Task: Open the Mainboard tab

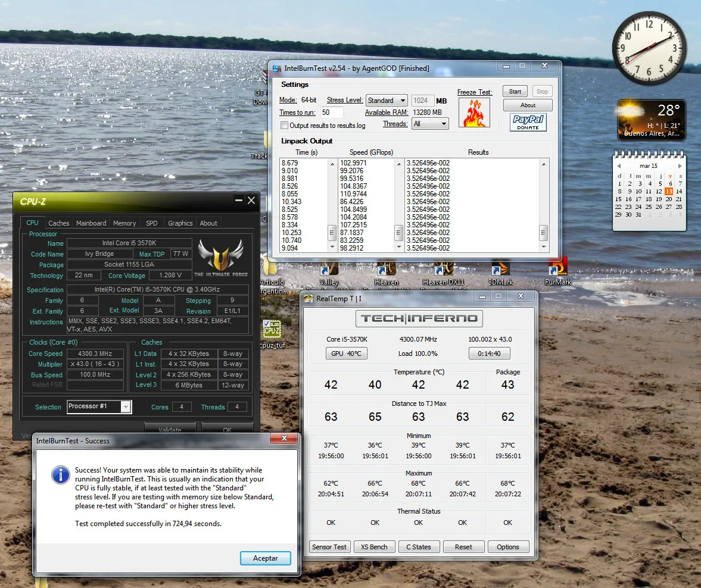Action: coord(91,223)
